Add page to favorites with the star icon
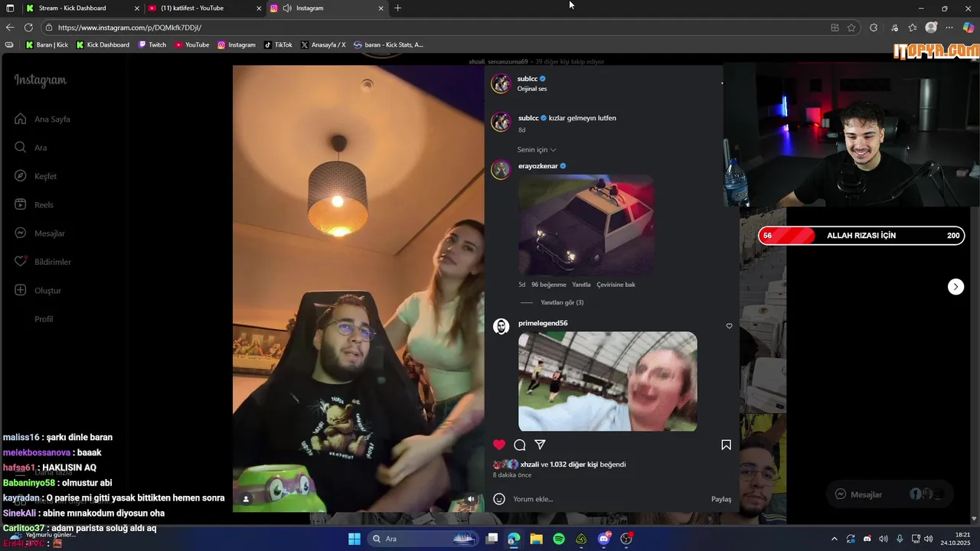This screenshot has height=551, width=980. [851, 28]
